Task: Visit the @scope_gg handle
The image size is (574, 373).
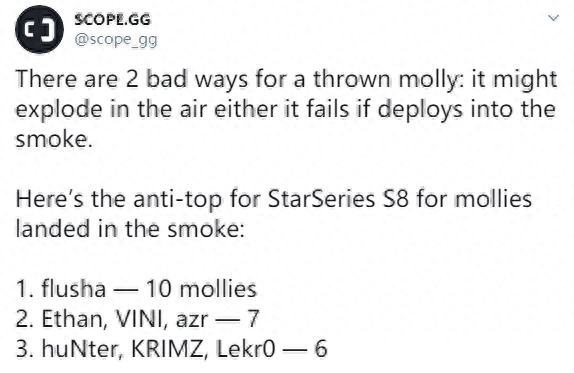Action: [116, 40]
